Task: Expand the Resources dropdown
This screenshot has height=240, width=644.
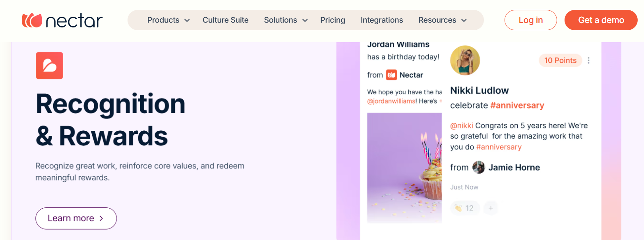Action: tap(442, 20)
